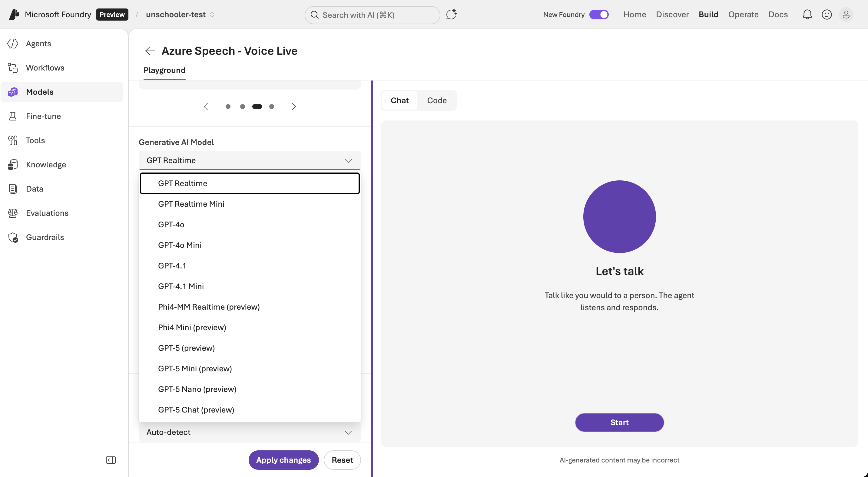Click the smiley feedback icon

point(827,15)
